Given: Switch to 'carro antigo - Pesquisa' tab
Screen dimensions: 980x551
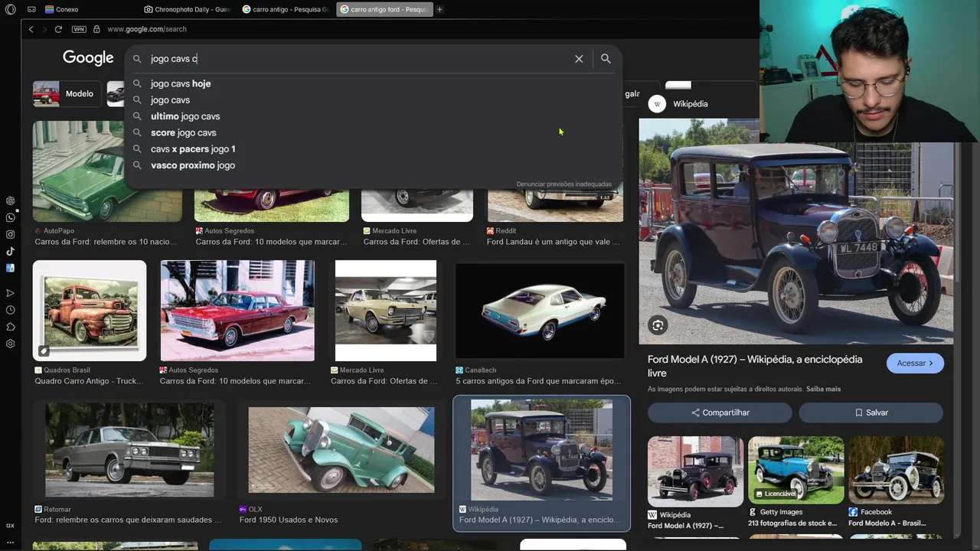Looking at the screenshot, I should tap(286, 9).
